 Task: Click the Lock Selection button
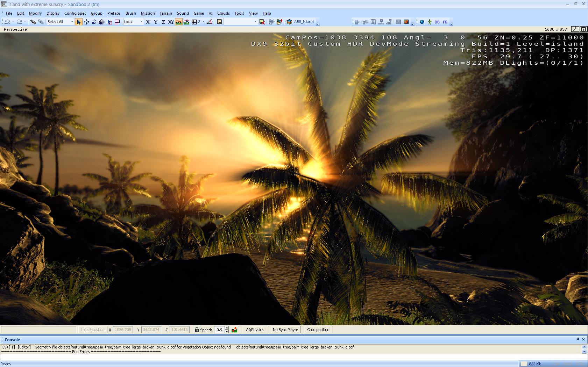pyautogui.click(x=92, y=330)
